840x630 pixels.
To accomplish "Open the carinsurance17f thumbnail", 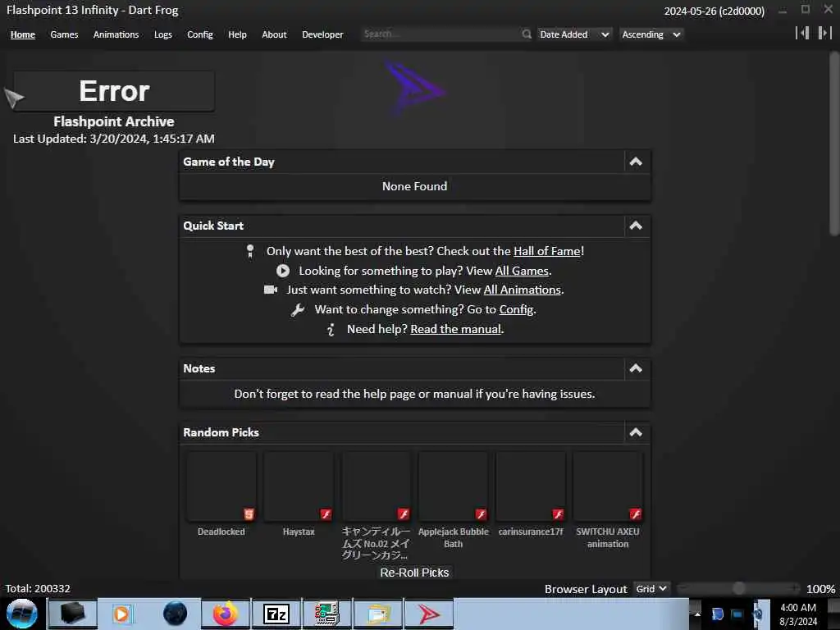I will 531,486.
